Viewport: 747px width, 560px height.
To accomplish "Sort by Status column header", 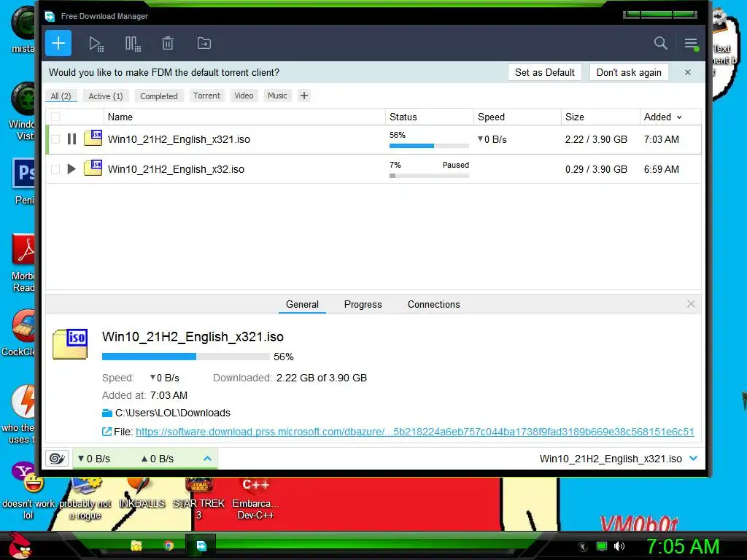I will coord(403,117).
